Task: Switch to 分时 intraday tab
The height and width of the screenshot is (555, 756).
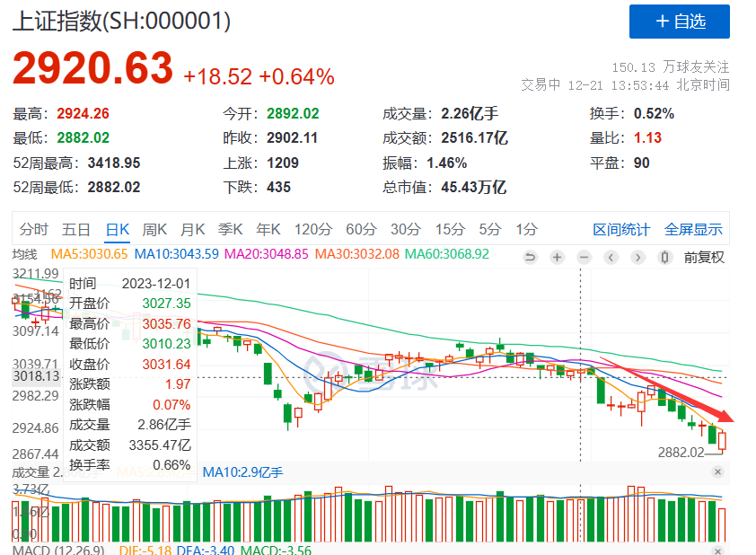Action: [x=34, y=229]
